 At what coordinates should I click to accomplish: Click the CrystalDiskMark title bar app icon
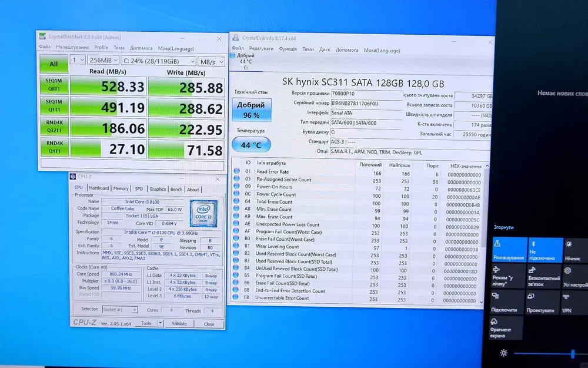point(42,37)
